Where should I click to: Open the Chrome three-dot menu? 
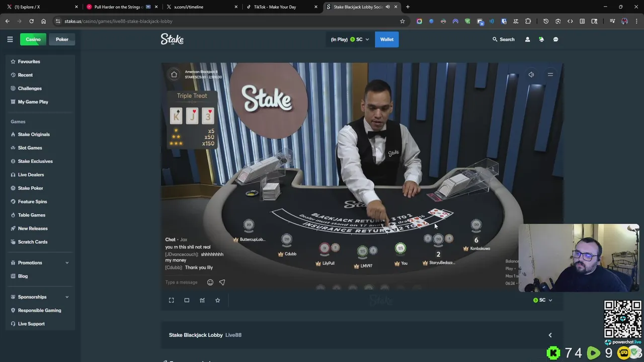[636, 21]
